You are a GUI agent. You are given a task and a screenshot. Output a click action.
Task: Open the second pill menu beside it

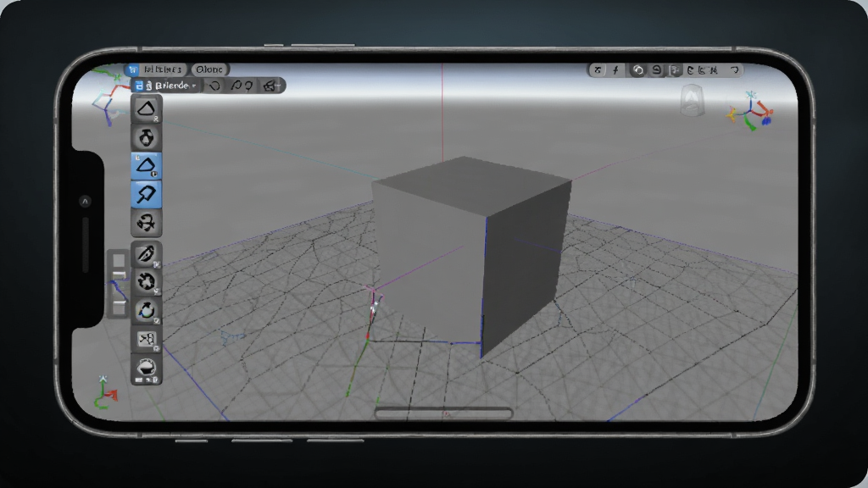click(x=210, y=69)
